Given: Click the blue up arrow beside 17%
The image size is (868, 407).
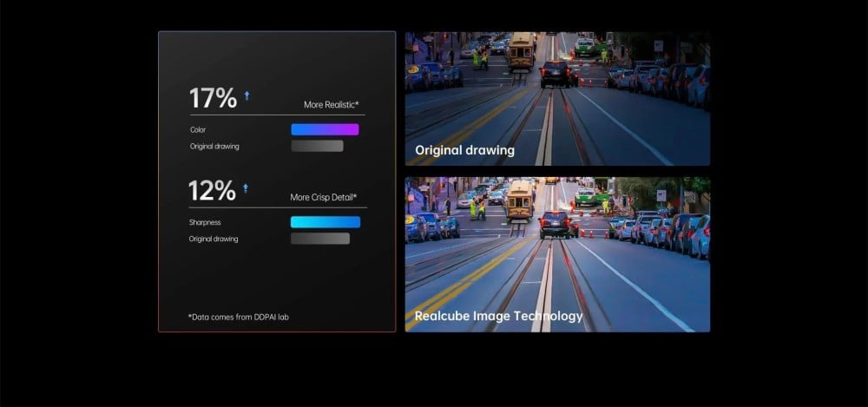Looking at the screenshot, I should (x=247, y=95).
